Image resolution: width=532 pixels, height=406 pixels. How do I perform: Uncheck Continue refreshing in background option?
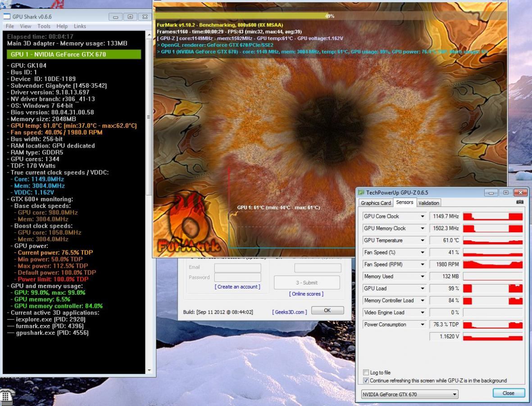coord(366,381)
